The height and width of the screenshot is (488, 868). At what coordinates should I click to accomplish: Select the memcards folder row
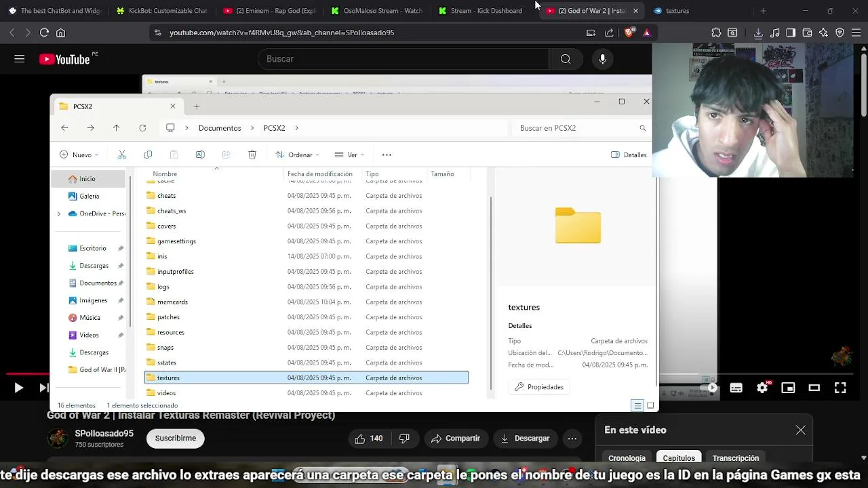click(x=307, y=302)
